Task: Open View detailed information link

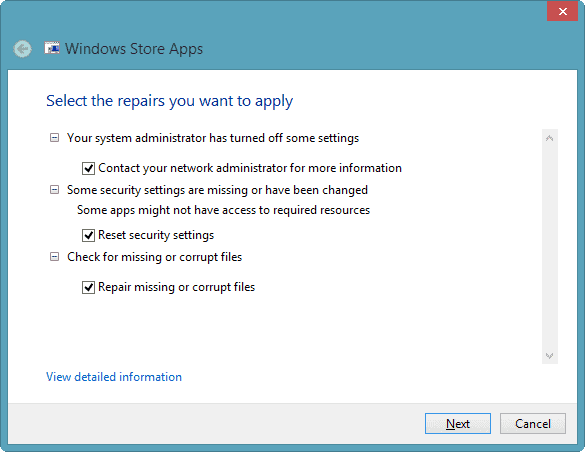Action: tap(114, 377)
